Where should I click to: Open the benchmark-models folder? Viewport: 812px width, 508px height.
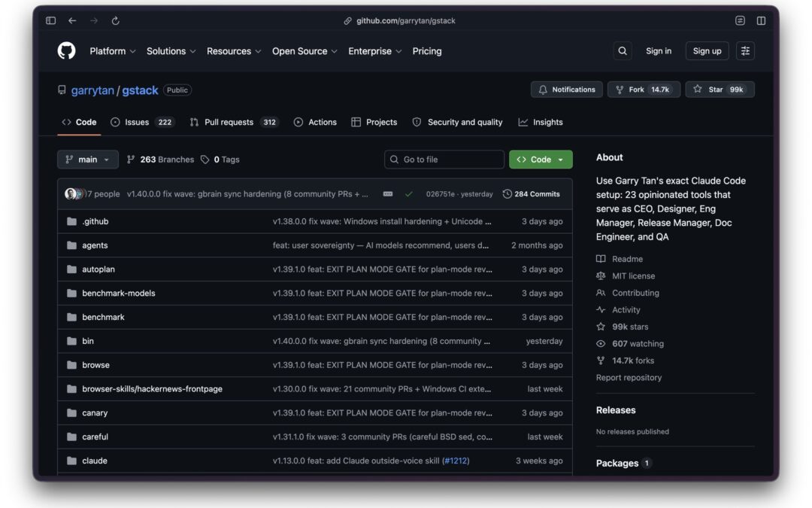point(119,294)
